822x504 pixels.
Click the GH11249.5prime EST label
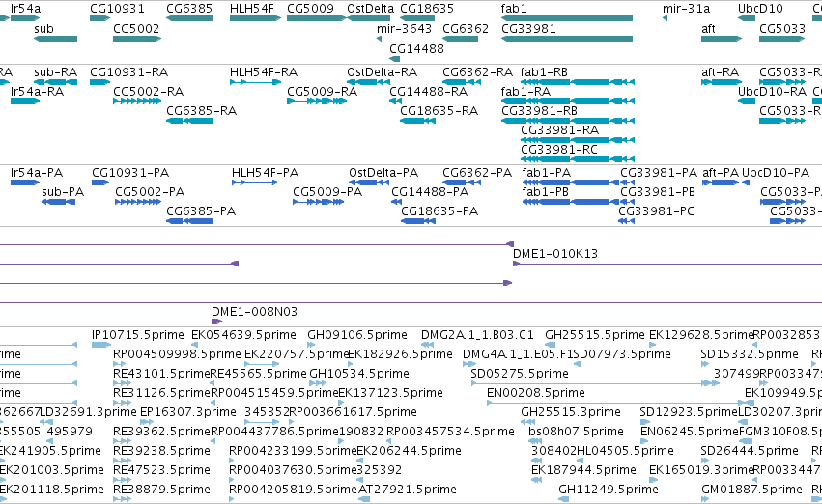(x=609, y=490)
